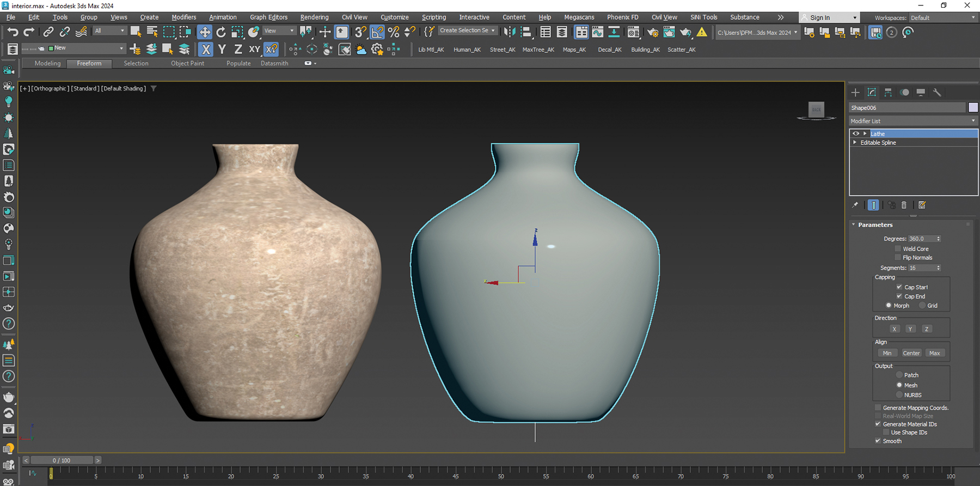Select the Rotate tool in the toolbar
This screenshot has height=486, width=980.
220,32
